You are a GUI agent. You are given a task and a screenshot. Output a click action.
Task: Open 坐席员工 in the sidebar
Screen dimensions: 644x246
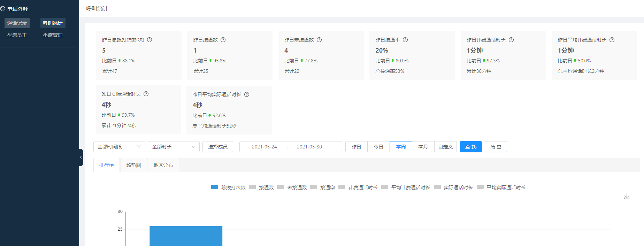tap(17, 35)
